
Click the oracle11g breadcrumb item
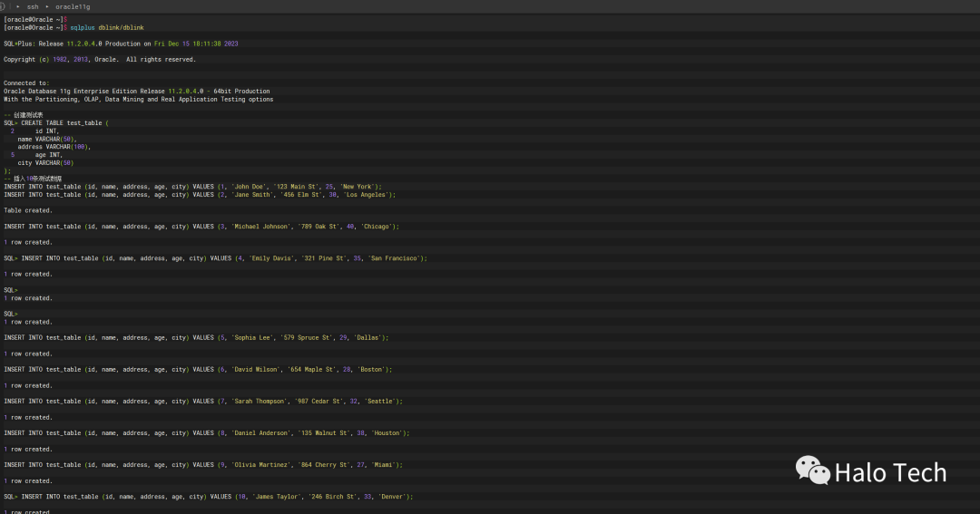(x=73, y=7)
